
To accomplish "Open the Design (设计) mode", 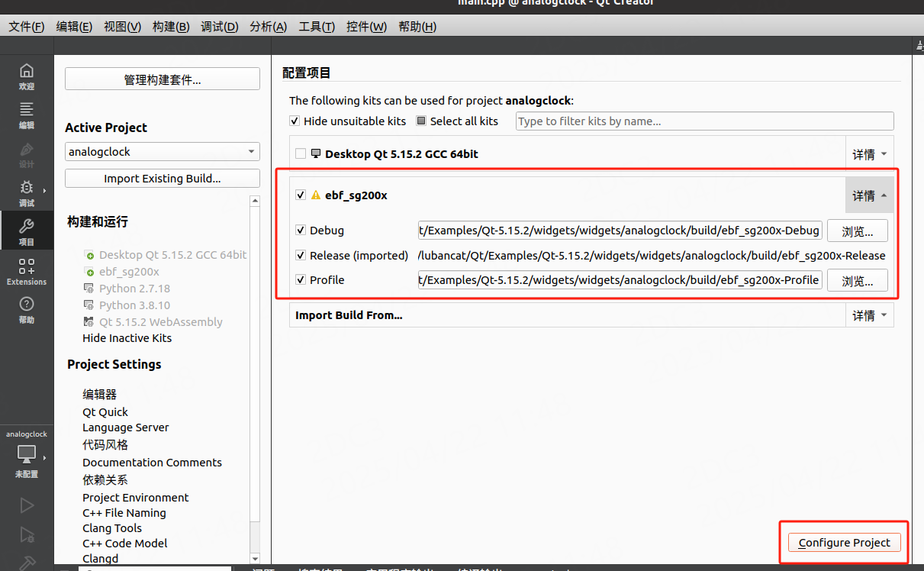I will pos(27,154).
